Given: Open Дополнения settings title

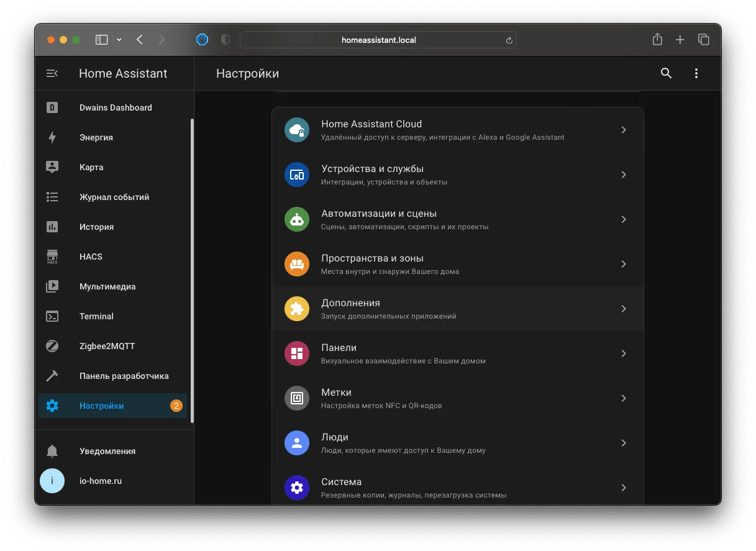Looking at the screenshot, I should pyautogui.click(x=350, y=303).
